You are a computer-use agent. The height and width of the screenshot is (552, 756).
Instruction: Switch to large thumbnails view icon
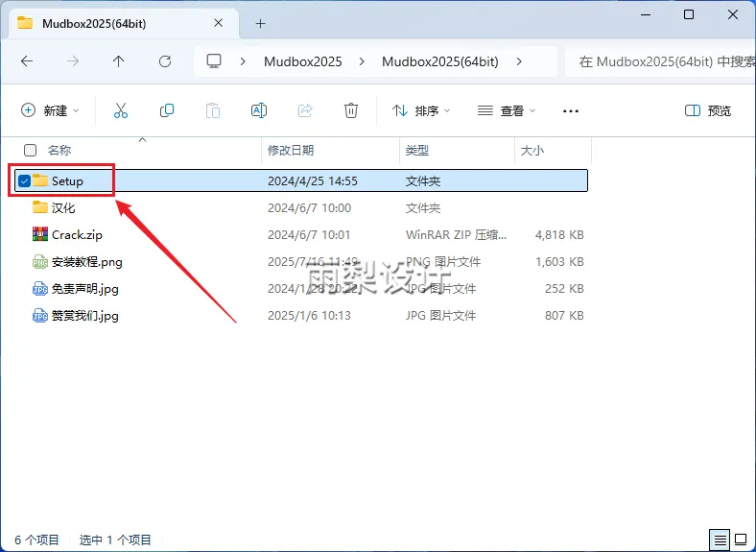(x=741, y=540)
